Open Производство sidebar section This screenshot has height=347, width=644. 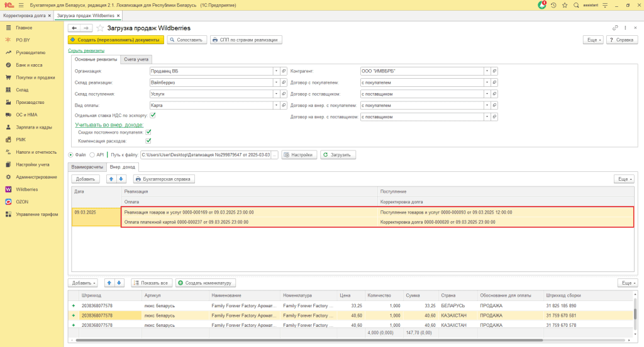(x=30, y=103)
